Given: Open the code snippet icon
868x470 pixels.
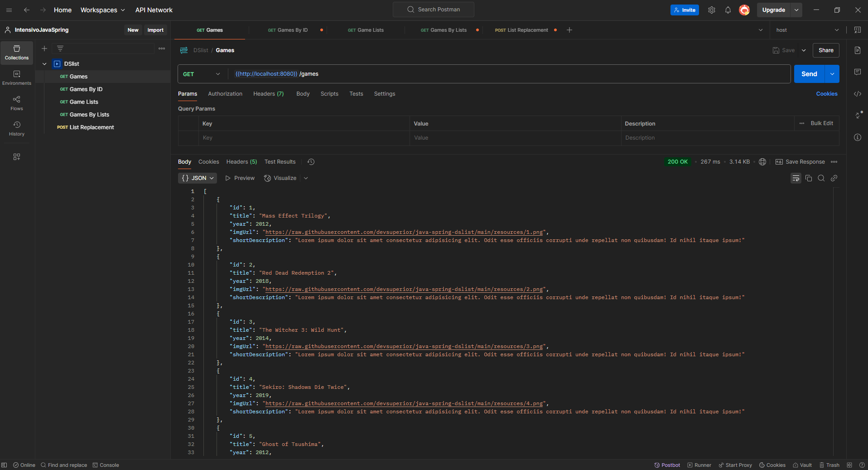Looking at the screenshot, I should point(858,94).
